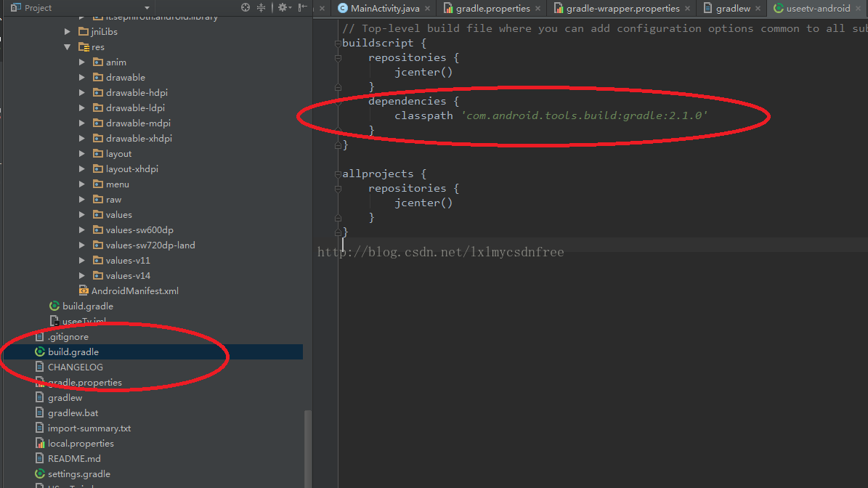Expand the values-sw600dp folder arrow
This screenshot has height=488, width=868.
click(x=82, y=229)
